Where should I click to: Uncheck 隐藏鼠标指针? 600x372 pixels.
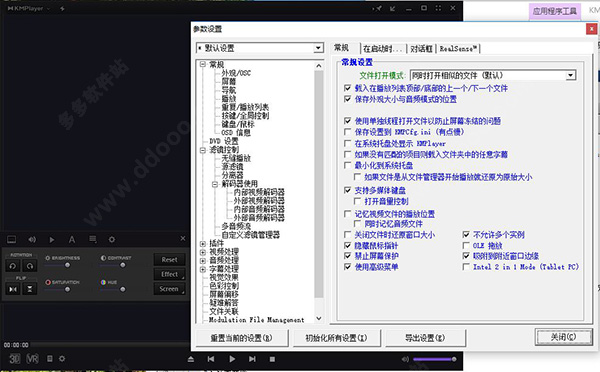tap(347, 245)
